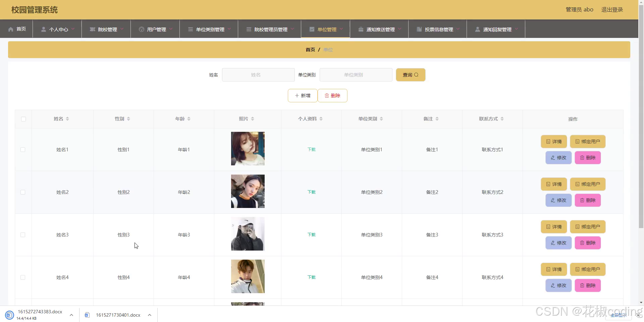
Task: Click the briefcase icon of 通知推送管理
Action: coord(361,29)
